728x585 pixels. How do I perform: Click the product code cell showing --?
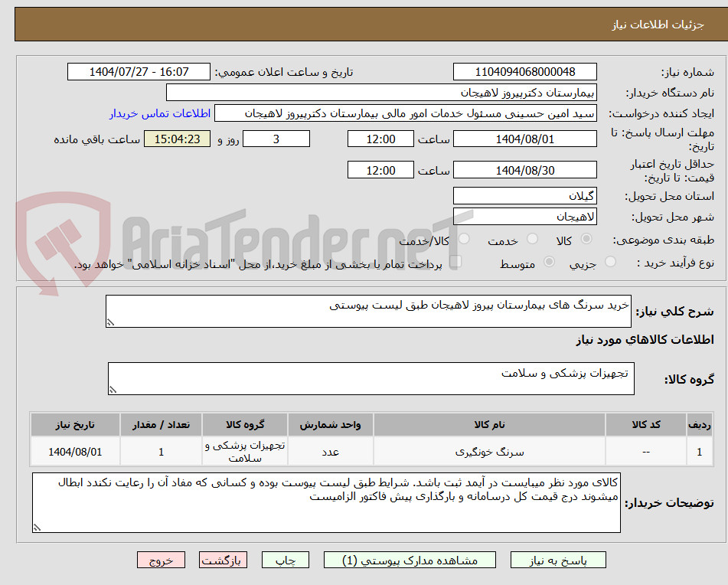(646, 452)
